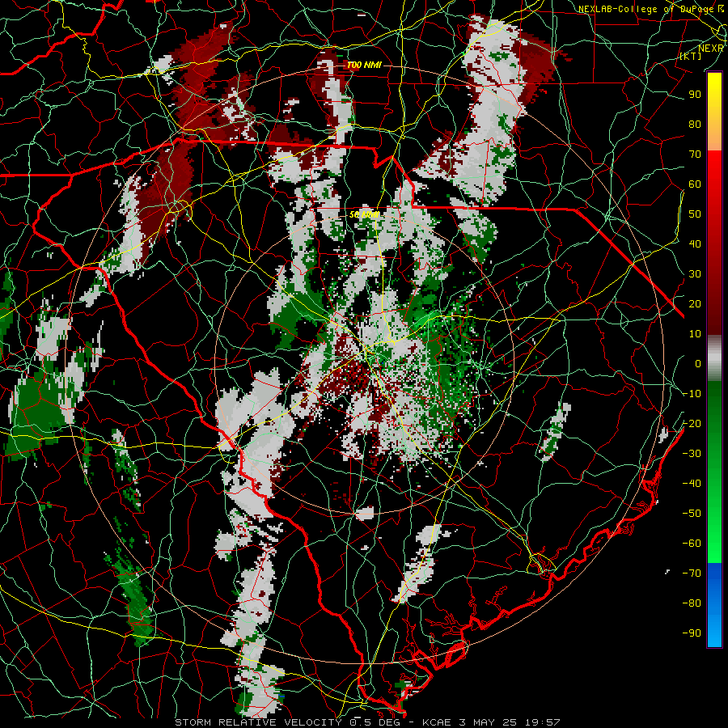This screenshot has height=728, width=728.
Task: Pick the gray zero band of the color scale
Action: [714, 358]
